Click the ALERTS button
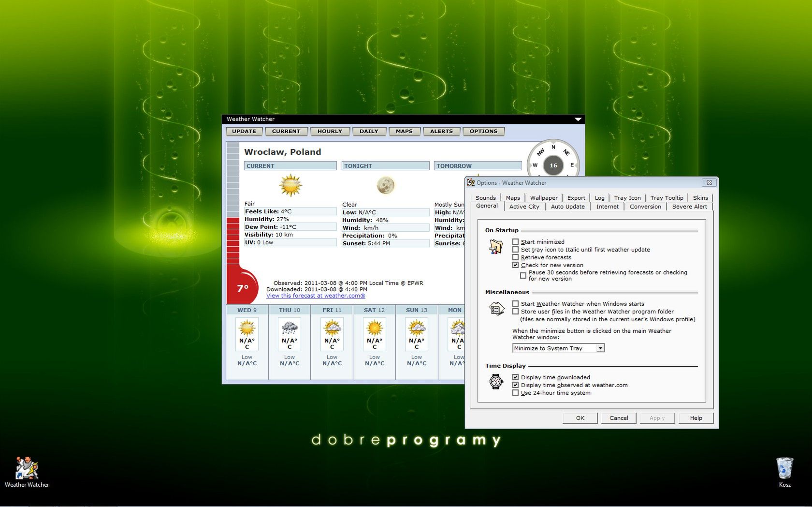 [441, 131]
